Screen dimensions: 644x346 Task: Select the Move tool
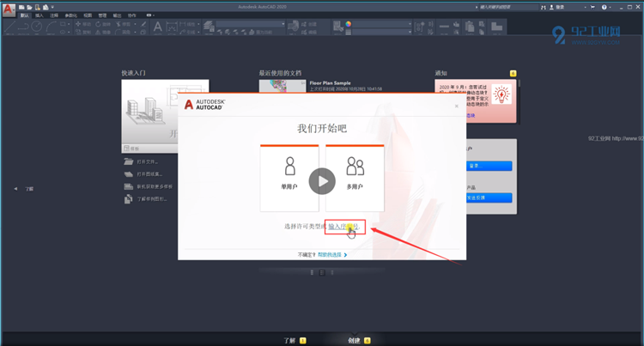(83, 24)
